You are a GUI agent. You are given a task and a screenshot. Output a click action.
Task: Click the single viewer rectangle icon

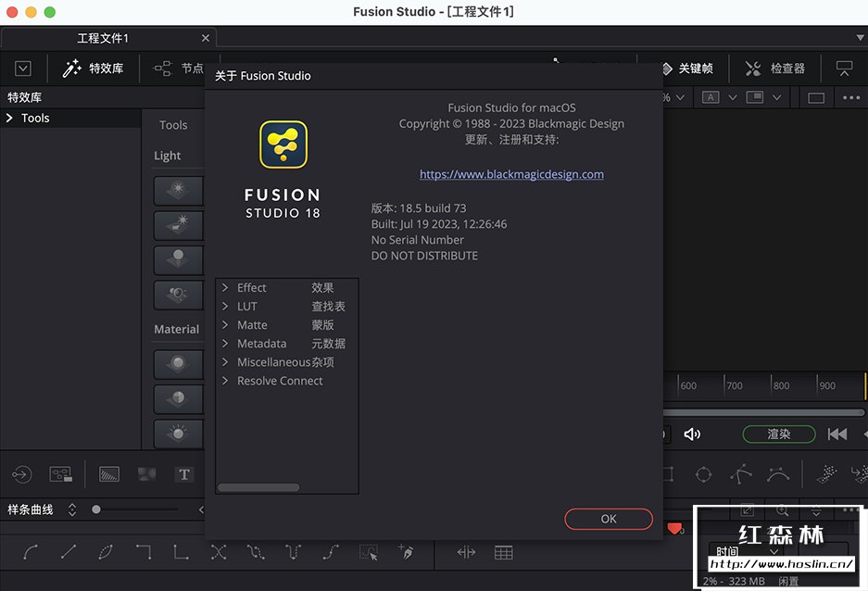pyautogui.click(x=816, y=98)
